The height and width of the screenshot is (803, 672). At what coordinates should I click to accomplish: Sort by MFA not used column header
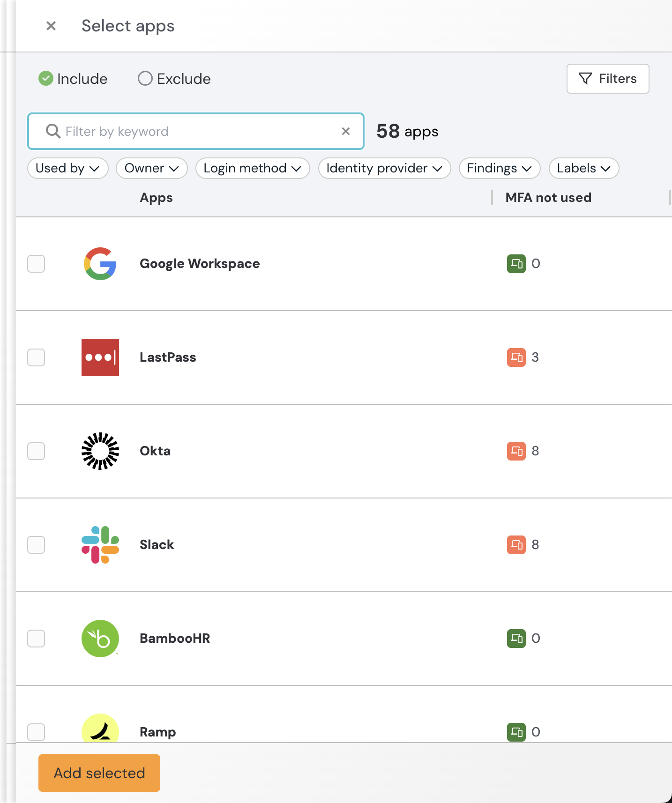(548, 198)
